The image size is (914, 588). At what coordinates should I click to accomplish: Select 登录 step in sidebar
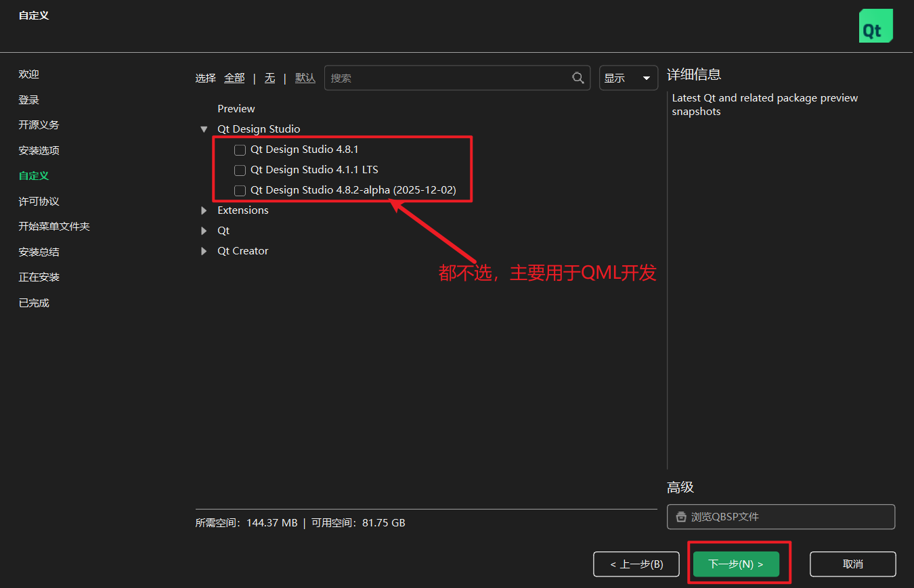click(29, 99)
